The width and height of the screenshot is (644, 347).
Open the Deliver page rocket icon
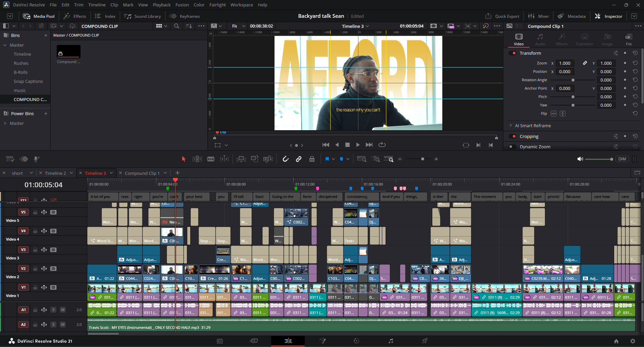coord(425,341)
